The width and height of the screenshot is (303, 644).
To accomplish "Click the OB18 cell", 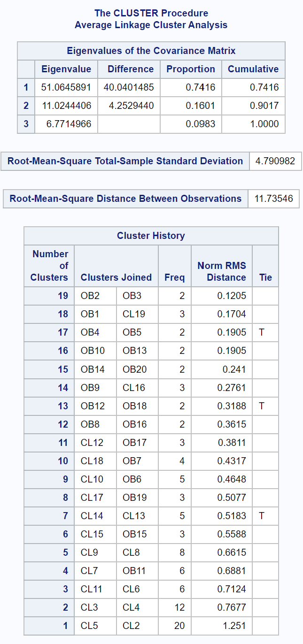I will (x=138, y=406).
